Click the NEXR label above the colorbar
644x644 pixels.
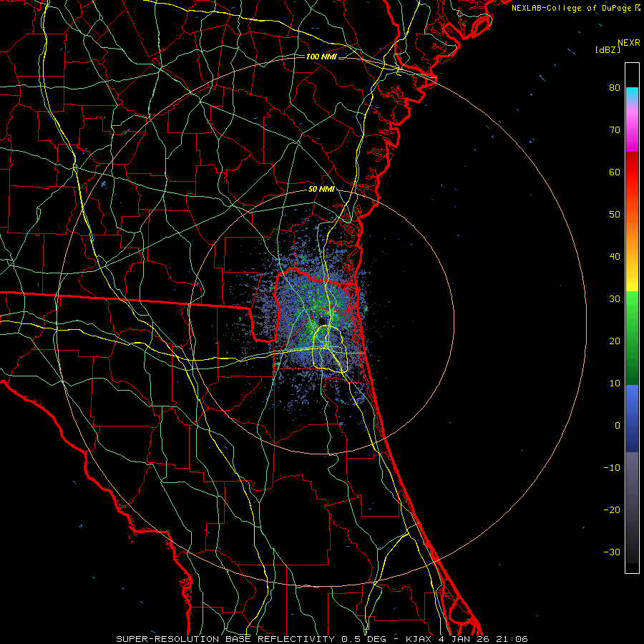629,43
